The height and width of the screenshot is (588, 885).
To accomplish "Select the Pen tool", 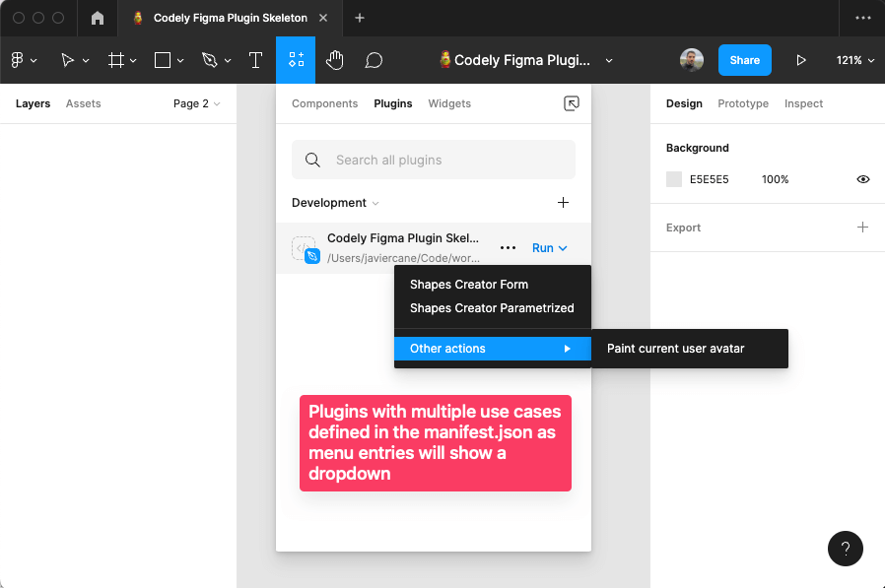I will pyautogui.click(x=209, y=60).
